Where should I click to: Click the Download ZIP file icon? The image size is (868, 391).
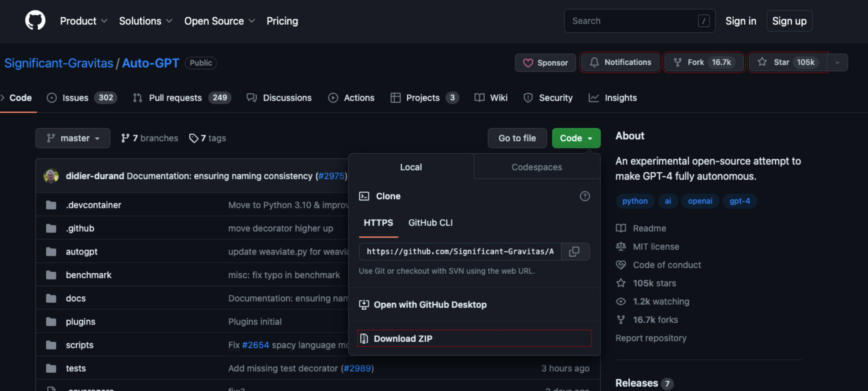(x=364, y=338)
